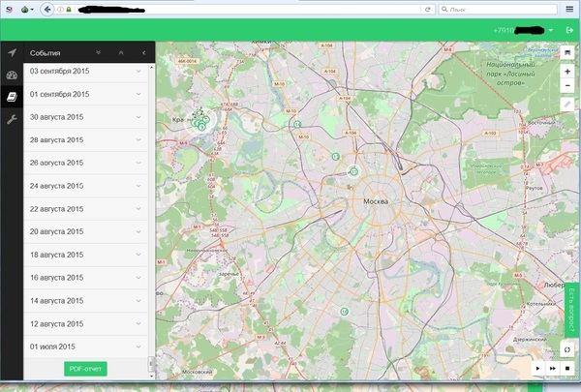Image resolution: width=581 pixels, height=392 pixels.
Task: Click map marker 13 northwest of center
Action: tap(335, 157)
